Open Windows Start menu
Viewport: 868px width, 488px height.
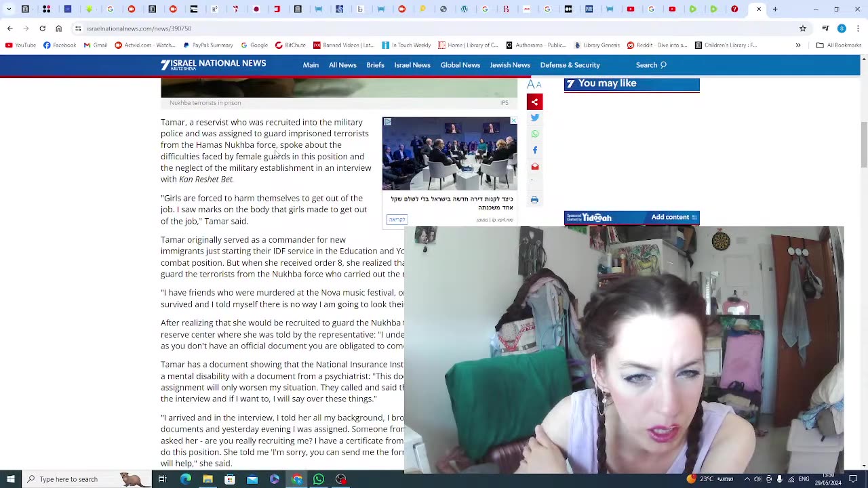tap(11, 479)
